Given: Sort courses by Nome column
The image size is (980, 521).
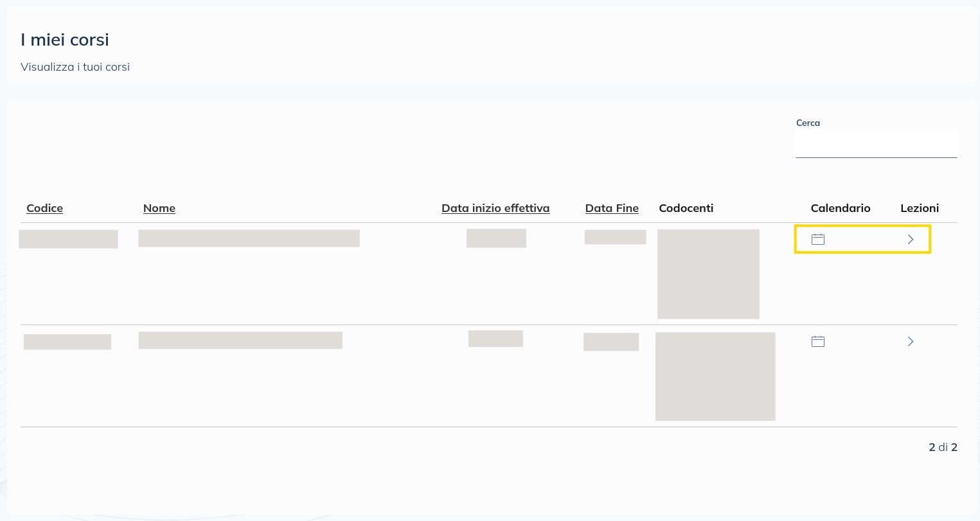Looking at the screenshot, I should pos(159,208).
